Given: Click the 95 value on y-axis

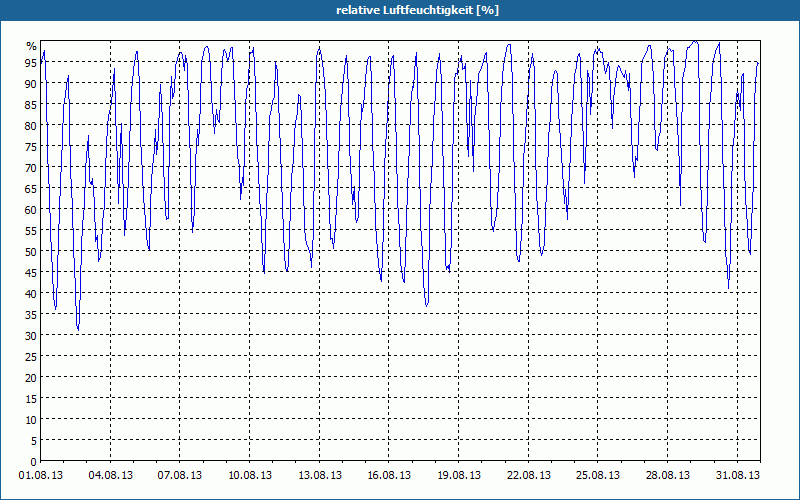Looking at the screenshot, I should [31, 62].
